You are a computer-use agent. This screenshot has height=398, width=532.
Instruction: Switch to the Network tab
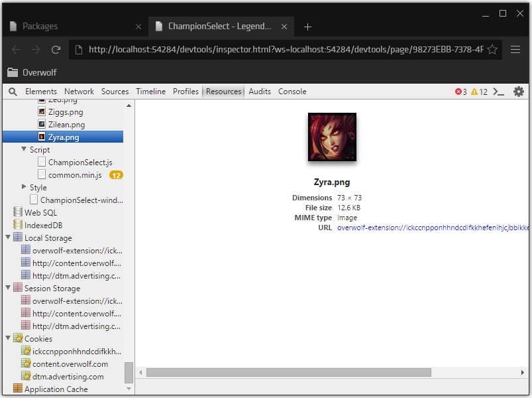coord(79,92)
